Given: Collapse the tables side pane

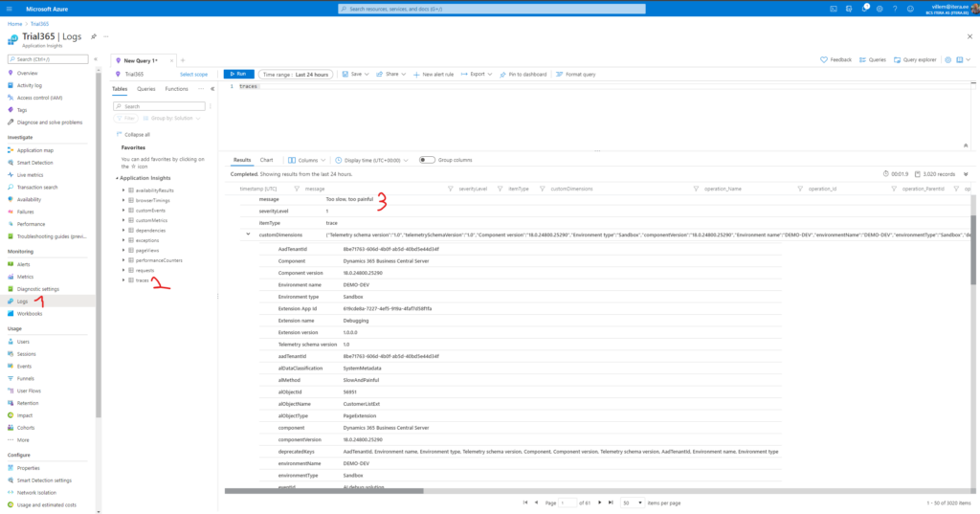Looking at the screenshot, I should coord(212,89).
